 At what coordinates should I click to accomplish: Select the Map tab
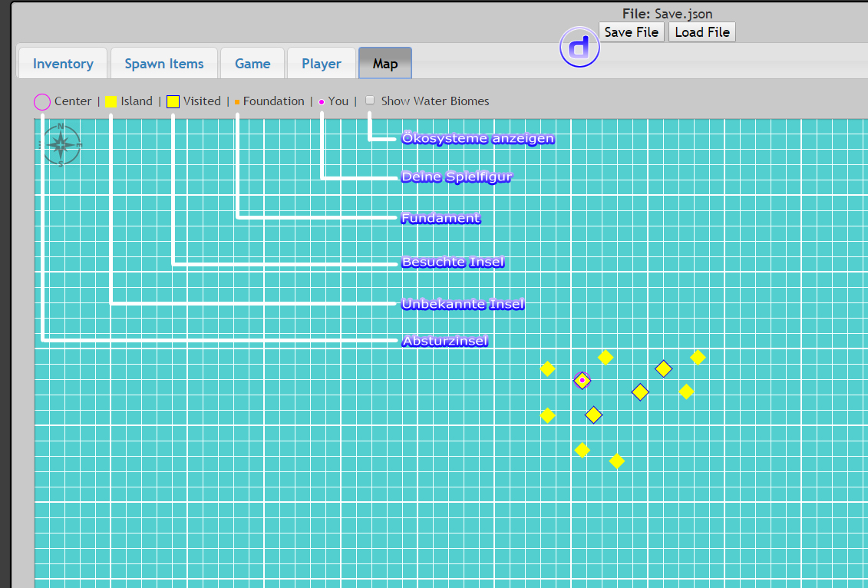click(x=385, y=64)
